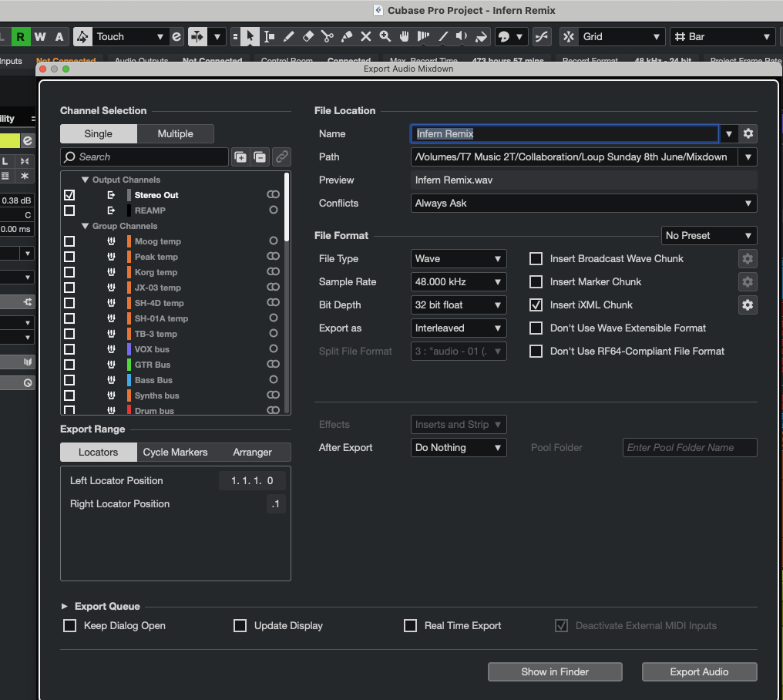Switch to Multiple channel selection tab
The height and width of the screenshot is (700, 783).
coord(175,133)
